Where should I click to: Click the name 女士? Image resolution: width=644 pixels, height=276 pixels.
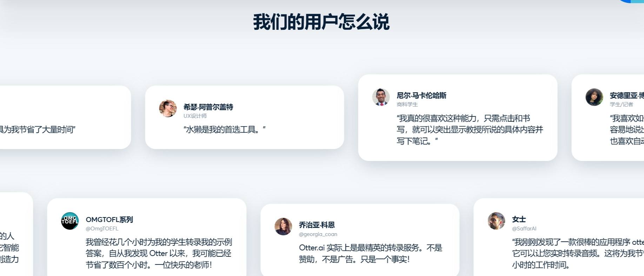pyautogui.click(x=519, y=219)
